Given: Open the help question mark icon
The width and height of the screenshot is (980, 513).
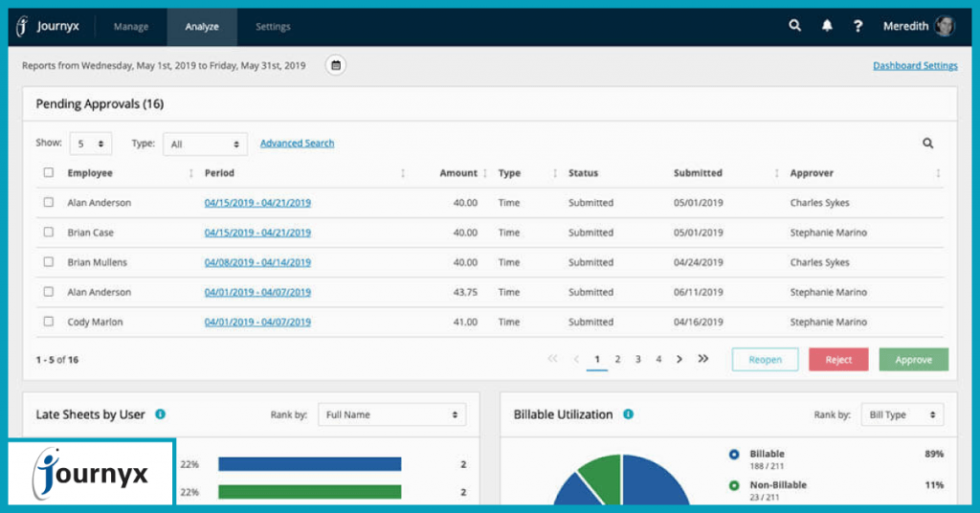Looking at the screenshot, I should tap(858, 26).
